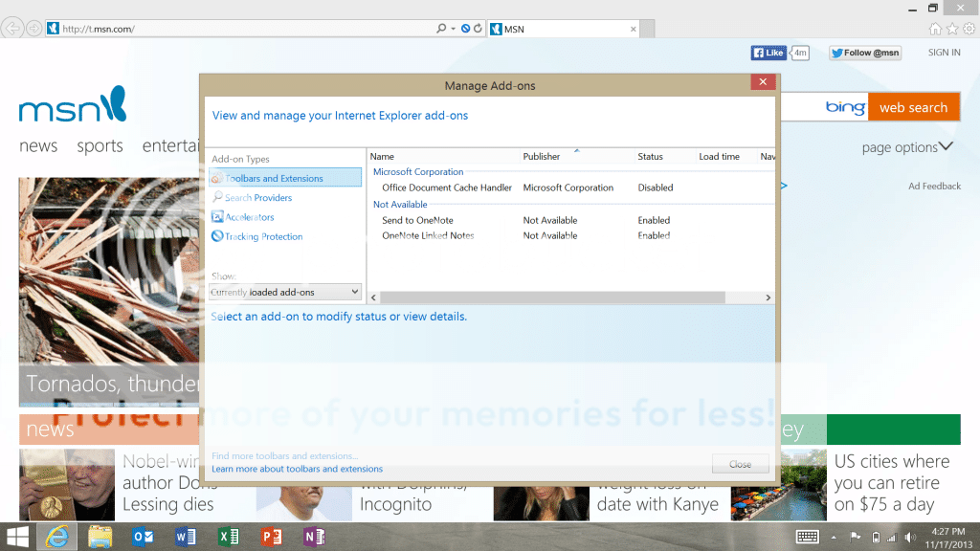Switch to the MSN browser tab
Image resolution: width=980 pixels, height=551 pixels.
click(x=560, y=29)
